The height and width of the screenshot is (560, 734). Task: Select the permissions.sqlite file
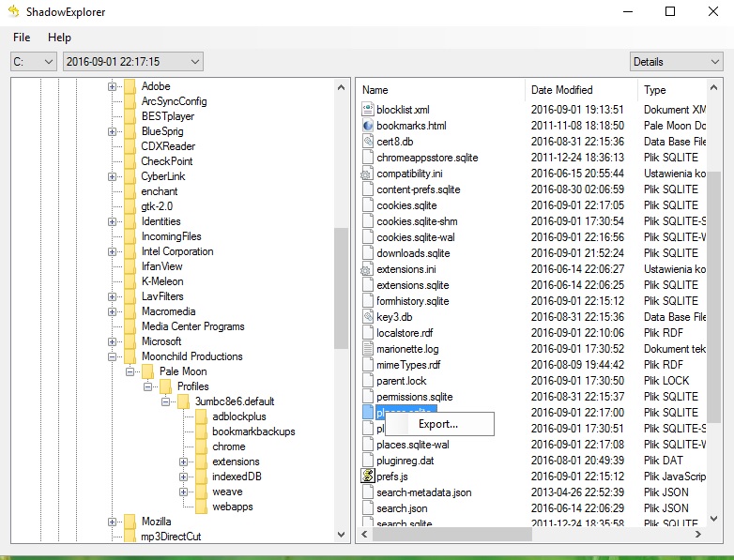pyautogui.click(x=414, y=397)
